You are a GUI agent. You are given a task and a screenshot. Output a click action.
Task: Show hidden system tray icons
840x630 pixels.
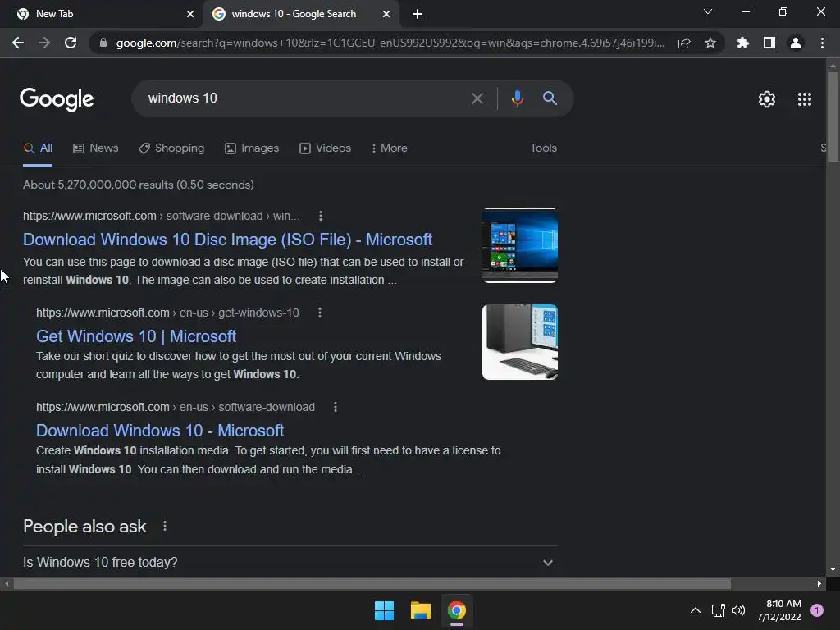(x=696, y=610)
